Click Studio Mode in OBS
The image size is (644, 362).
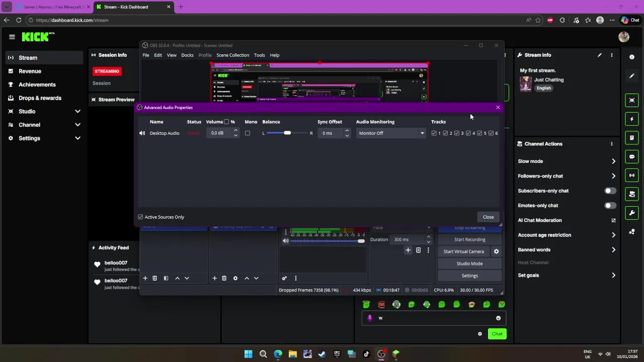tap(469, 263)
